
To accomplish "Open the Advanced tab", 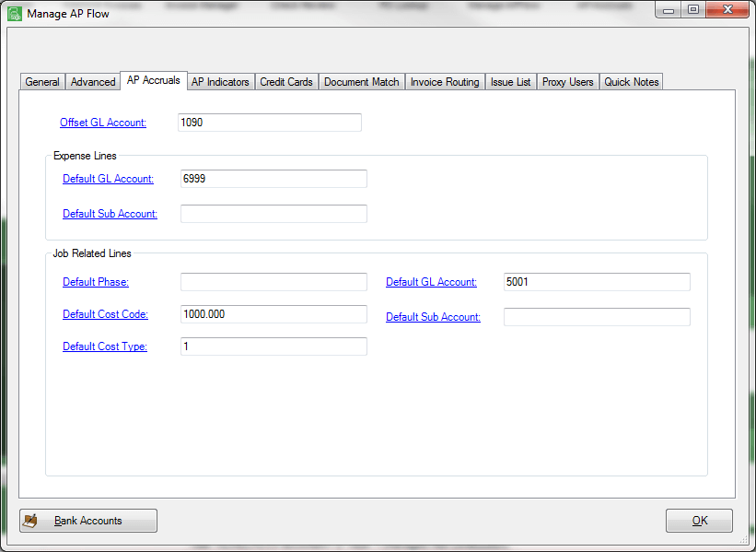I will [x=92, y=81].
